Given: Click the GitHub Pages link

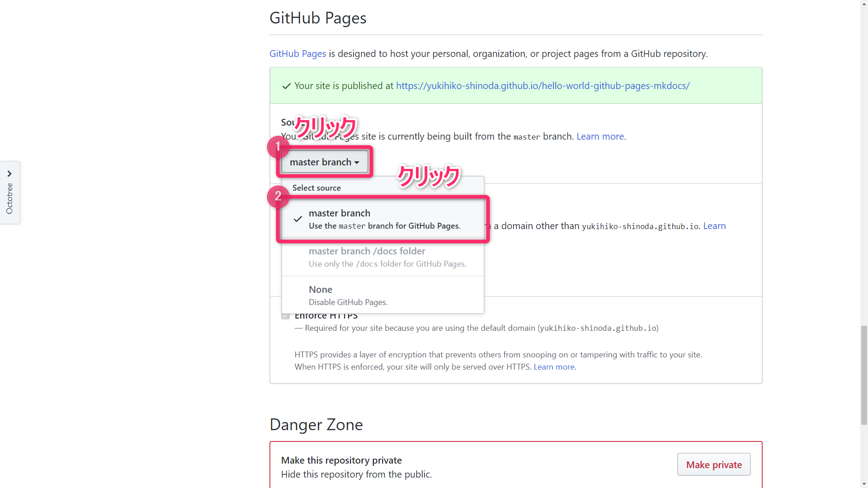Looking at the screenshot, I should [x=298, y=53].
